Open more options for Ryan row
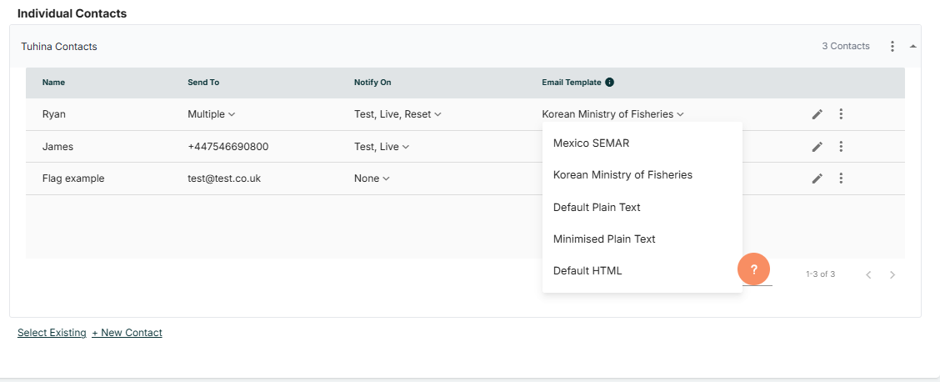 841,114
